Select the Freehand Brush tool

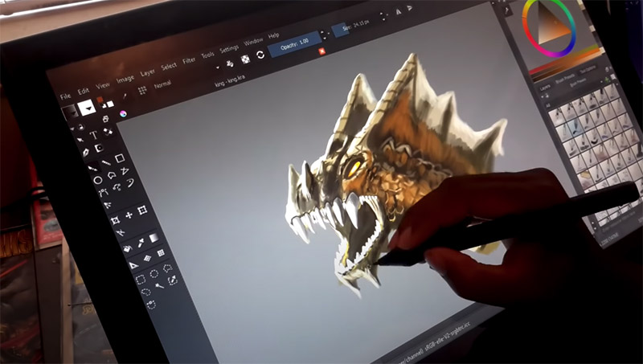point(92,168)
